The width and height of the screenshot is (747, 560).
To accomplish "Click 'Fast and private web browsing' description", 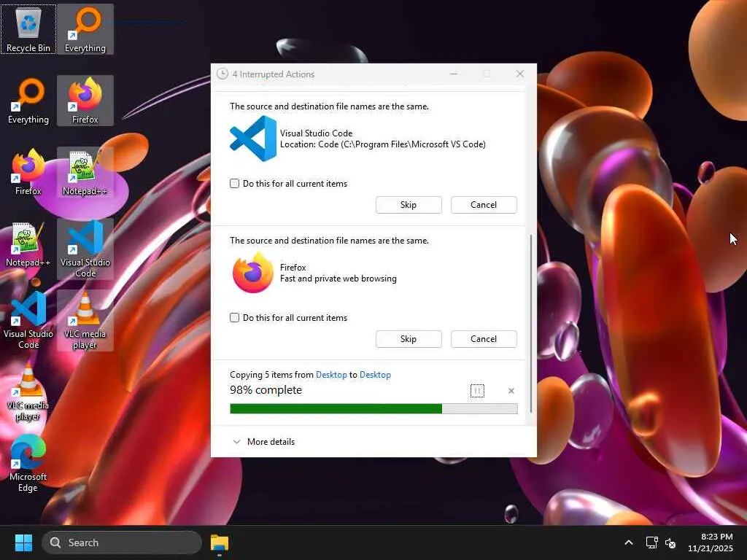I will pos(338,279).
